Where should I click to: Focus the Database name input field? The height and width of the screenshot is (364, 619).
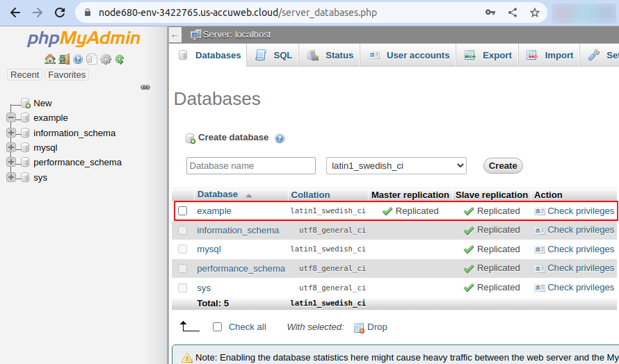click(251, 166)
